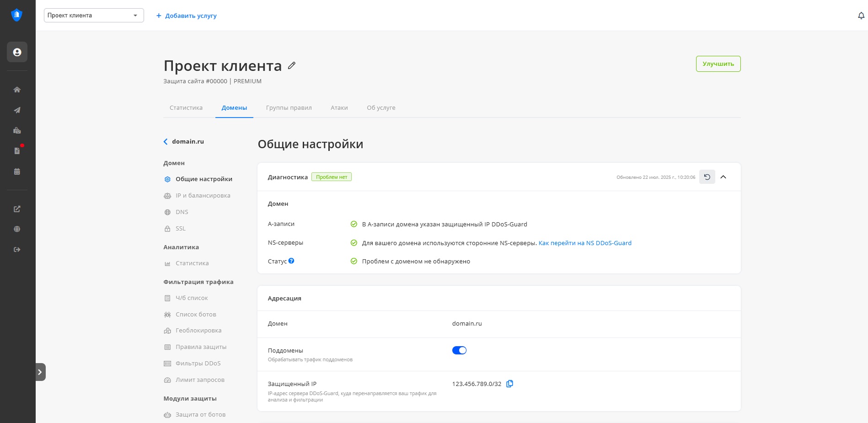Follow the Как перейти на NS DDoS-Guard link
Viewport: 868px width, 423px height.
(x=585, y=243)
